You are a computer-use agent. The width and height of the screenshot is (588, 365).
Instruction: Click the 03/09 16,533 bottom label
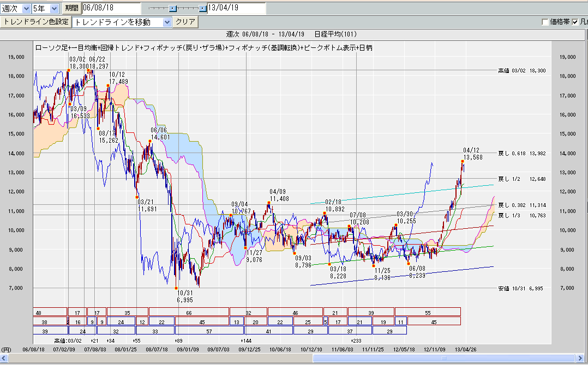coord(80,113)
